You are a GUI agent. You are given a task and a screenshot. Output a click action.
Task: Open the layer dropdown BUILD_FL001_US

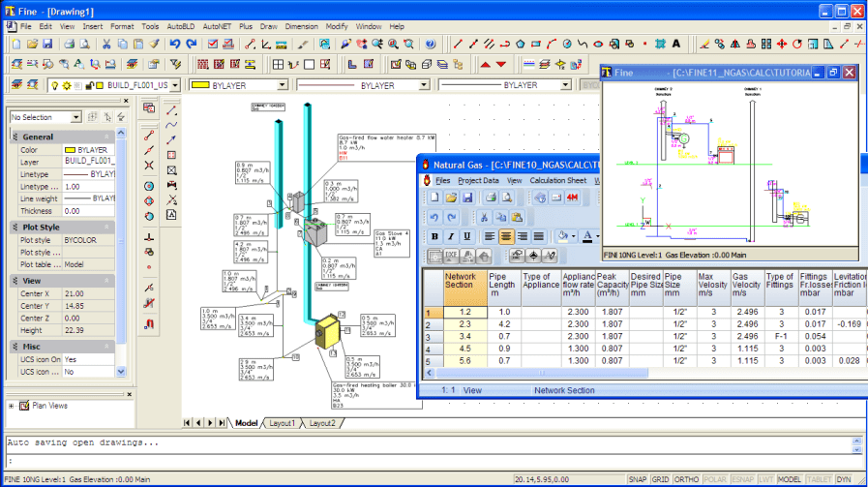coord(175,85)
